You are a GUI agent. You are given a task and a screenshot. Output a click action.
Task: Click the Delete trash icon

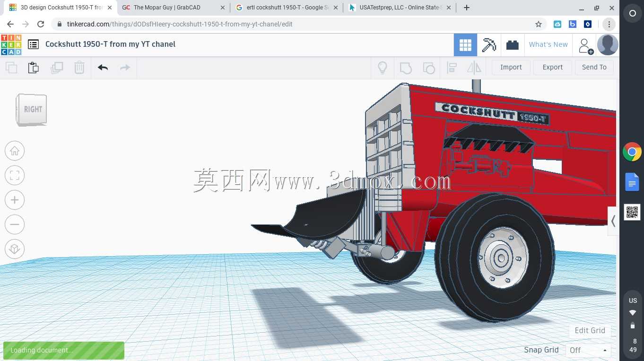click(79, 68)
